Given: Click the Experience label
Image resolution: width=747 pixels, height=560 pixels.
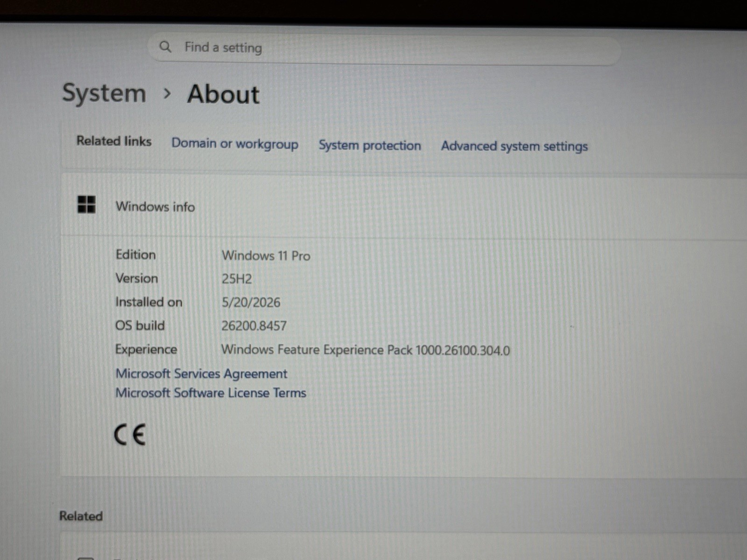Looking at the screenshot, I should pyautogui.click(x=146, y=350).
